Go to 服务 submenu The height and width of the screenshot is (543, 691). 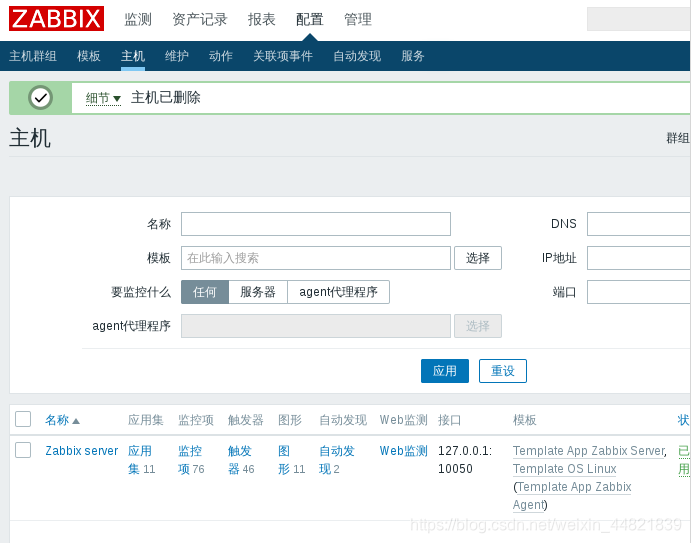point(413,56)
